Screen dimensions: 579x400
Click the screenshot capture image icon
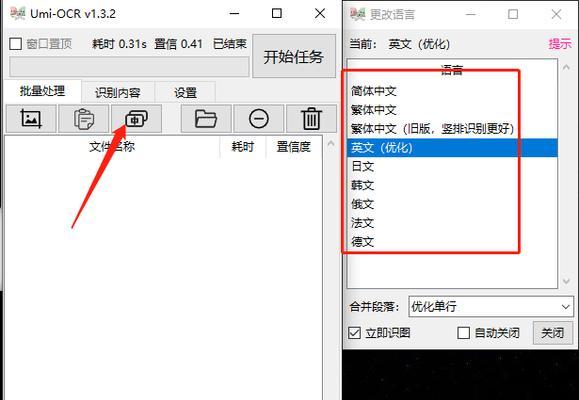pyautogui.click(x=31, y=119)
